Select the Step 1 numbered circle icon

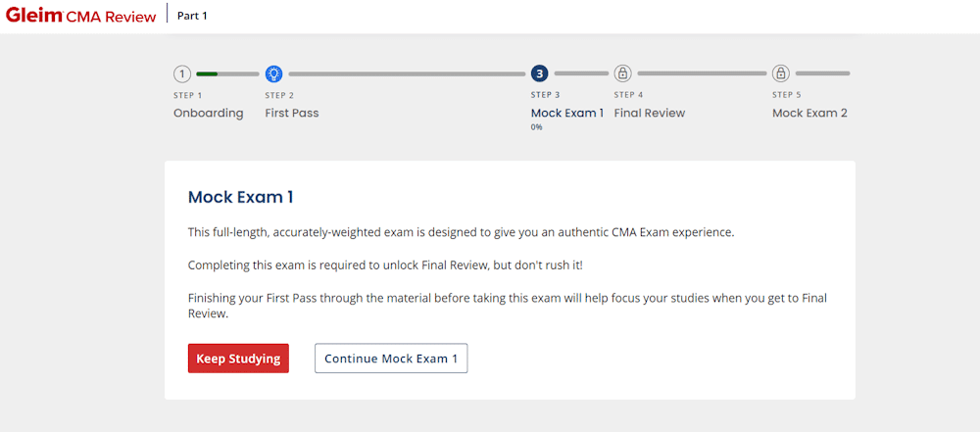tap(182, 73)
